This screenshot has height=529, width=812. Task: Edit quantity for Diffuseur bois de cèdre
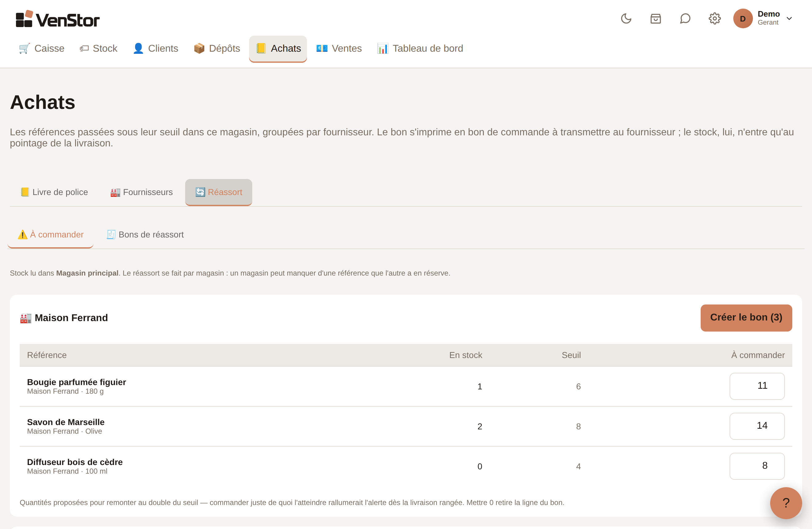pos(757,466)
